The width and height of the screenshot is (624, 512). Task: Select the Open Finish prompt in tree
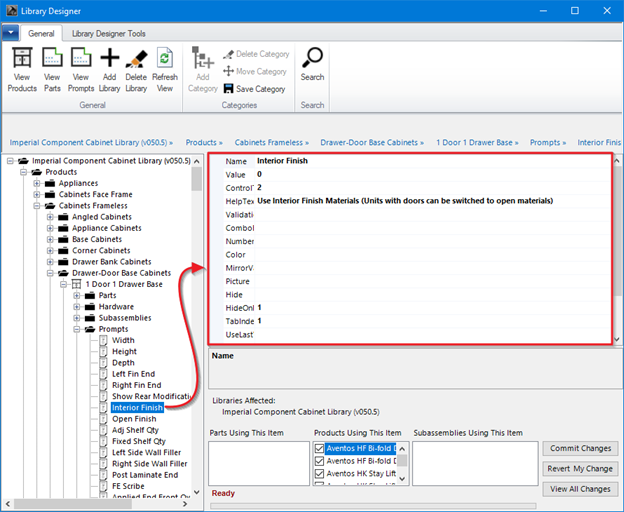tap(136, 419)
